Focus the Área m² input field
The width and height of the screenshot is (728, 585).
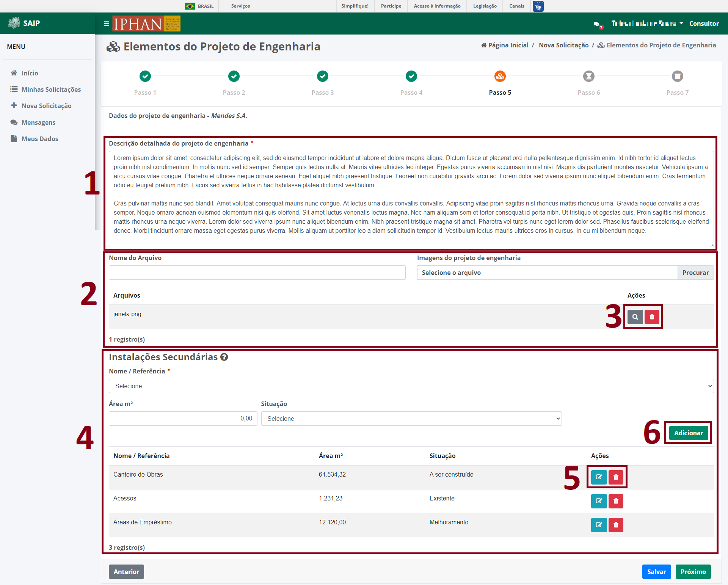click(x=183, y=419)
